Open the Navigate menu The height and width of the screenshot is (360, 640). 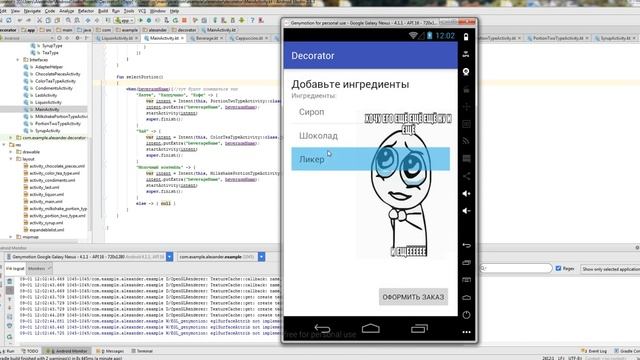(32, 11)
